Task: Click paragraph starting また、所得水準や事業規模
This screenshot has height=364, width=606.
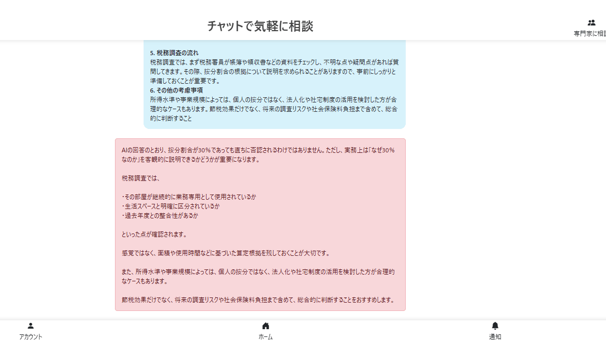Action: (x=258, y=277)
